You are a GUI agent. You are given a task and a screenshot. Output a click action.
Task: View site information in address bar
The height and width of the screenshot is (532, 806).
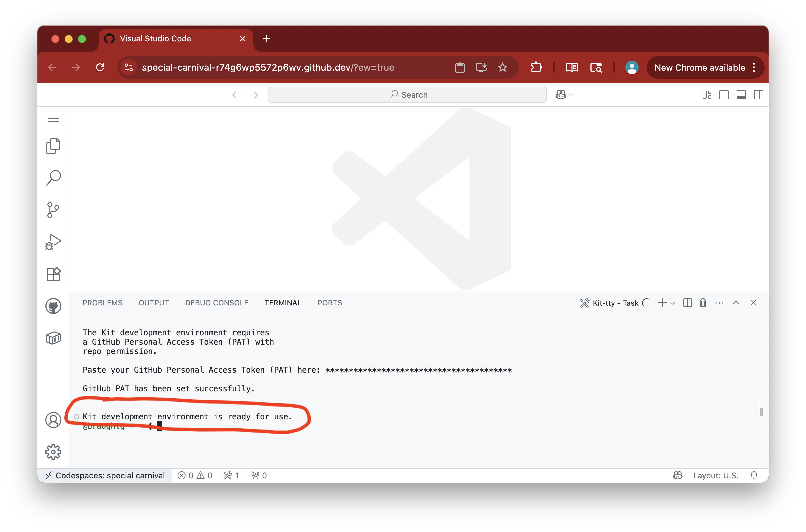pyautogui.click(x=129, y=68)
